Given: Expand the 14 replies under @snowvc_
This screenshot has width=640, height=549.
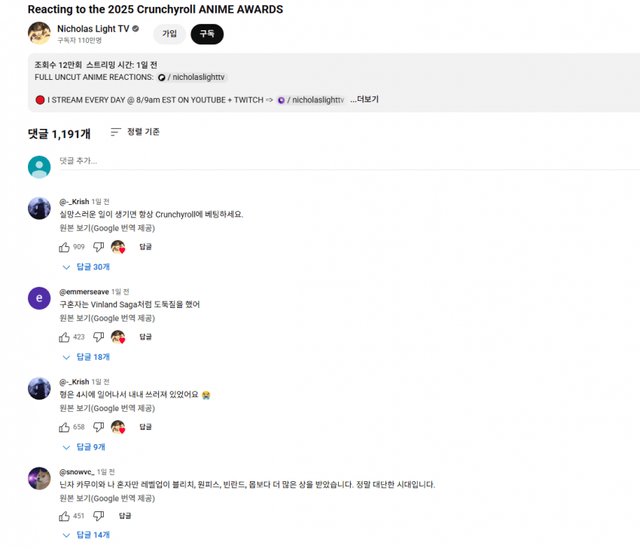Looking at the screenshot, I should coord(86,535).
